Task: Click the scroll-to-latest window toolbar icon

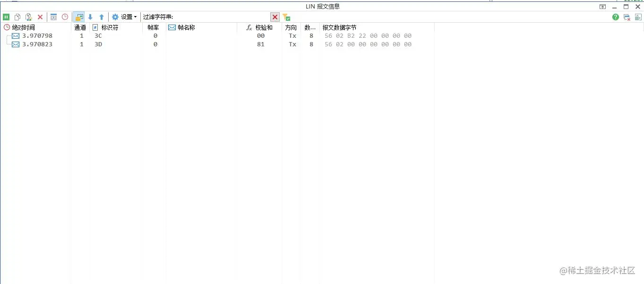Action: coord(54,17)
